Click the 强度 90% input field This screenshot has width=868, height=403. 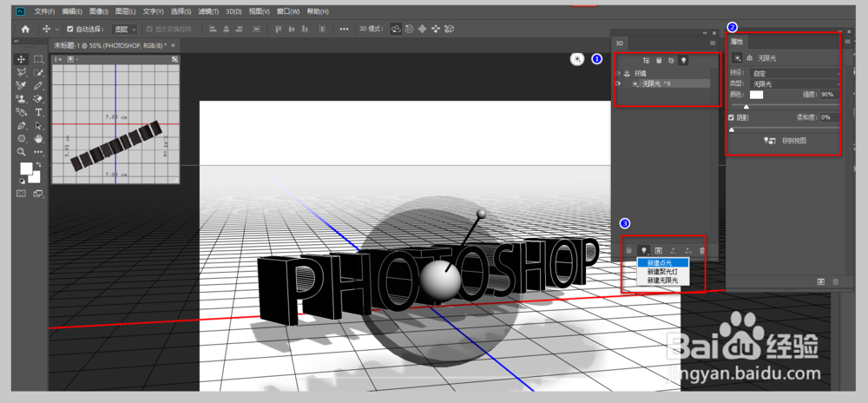coord(830,95)
